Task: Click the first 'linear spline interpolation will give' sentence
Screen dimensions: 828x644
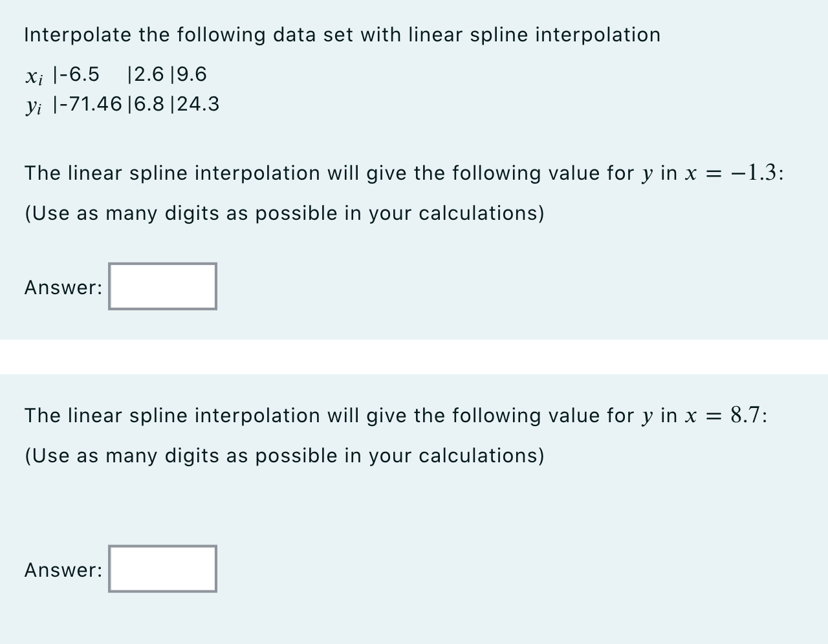Action: [x=404, y=173]
